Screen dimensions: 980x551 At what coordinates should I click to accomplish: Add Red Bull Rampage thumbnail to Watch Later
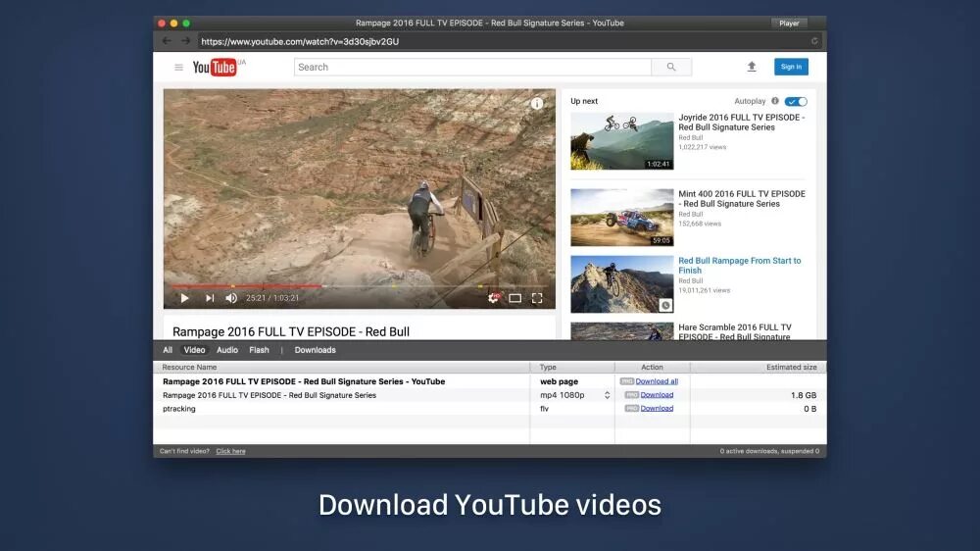point(665,305)
